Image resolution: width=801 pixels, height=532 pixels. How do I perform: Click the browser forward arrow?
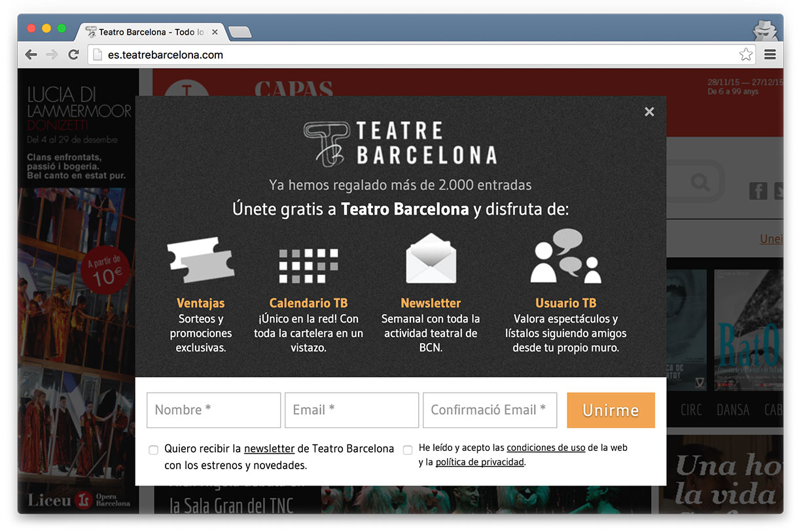point(52,55)
